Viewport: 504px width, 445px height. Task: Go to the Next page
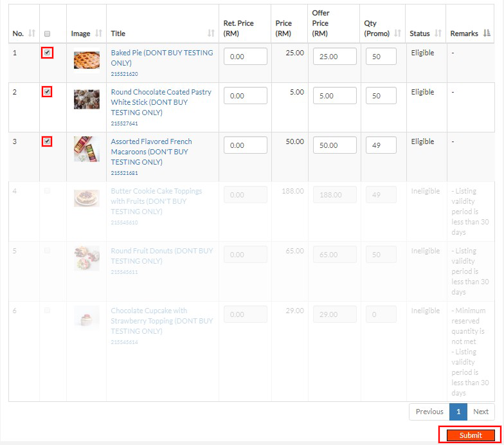481,412
